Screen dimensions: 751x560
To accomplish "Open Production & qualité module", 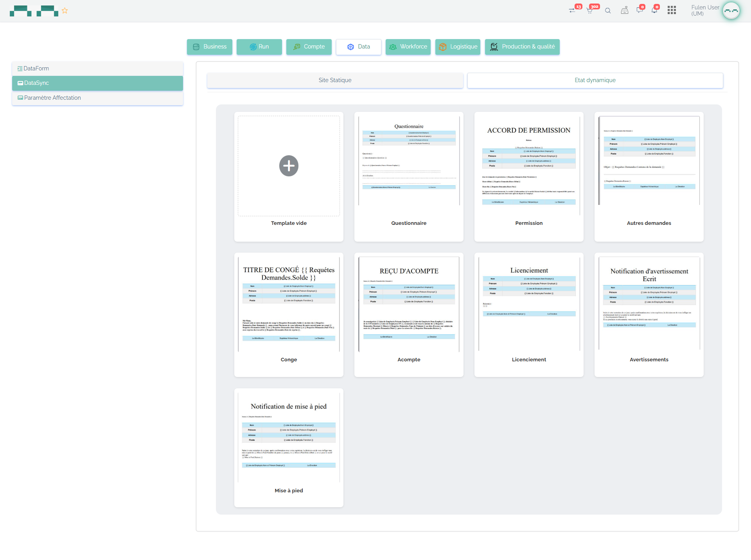I will click(522, 47).
